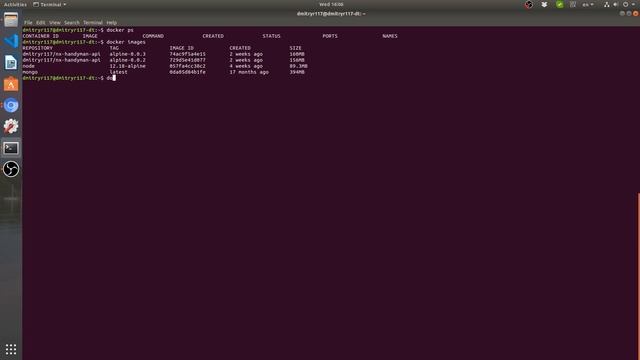Open the Files app in the dock

pyautogui.click(x=11, y=20)
